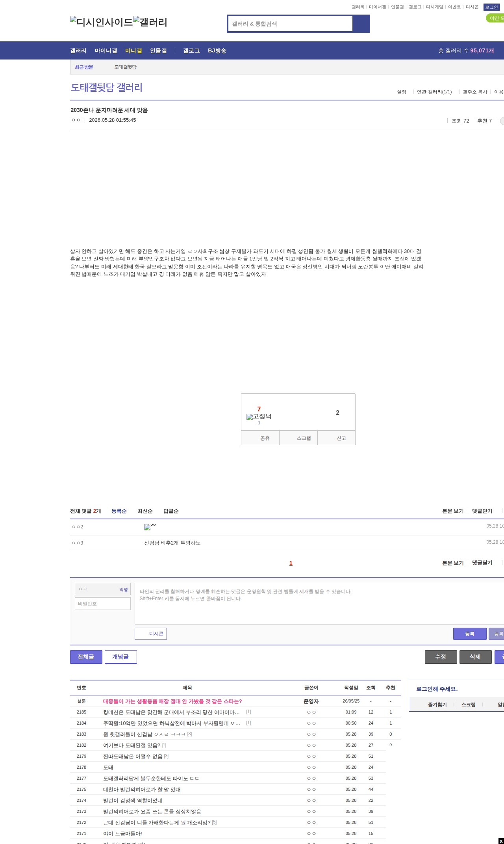Sort comments by 등록순
Viewport: 504px width, 844px height.
[x=119, y=511]
